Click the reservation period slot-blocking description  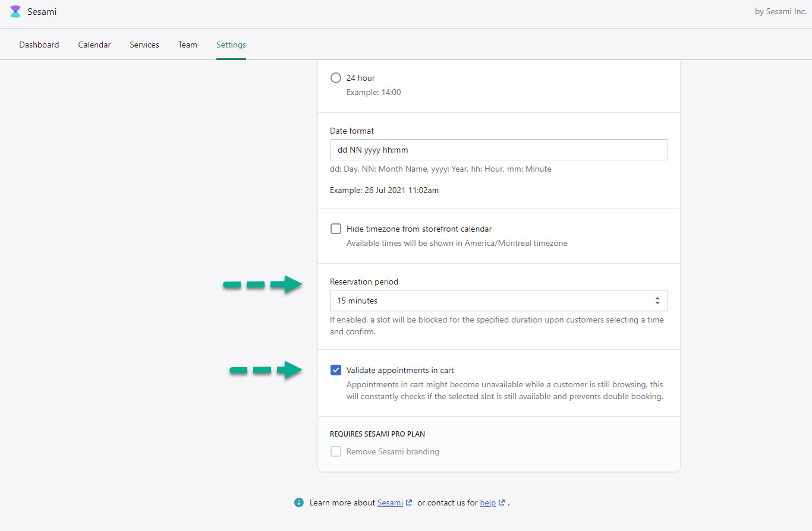(497, 325)
